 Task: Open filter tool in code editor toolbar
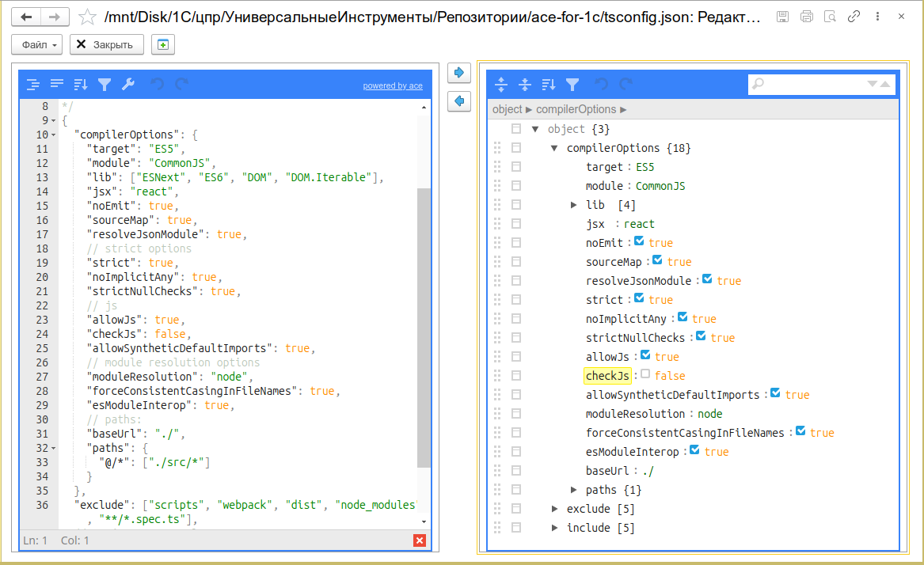tap(105, 85)
